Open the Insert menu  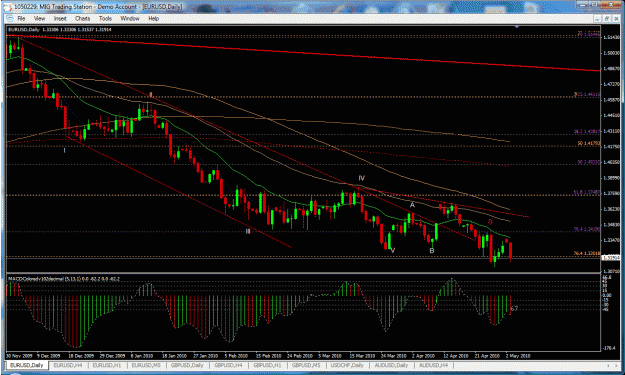pyautogui.click(x=60, y=18)
